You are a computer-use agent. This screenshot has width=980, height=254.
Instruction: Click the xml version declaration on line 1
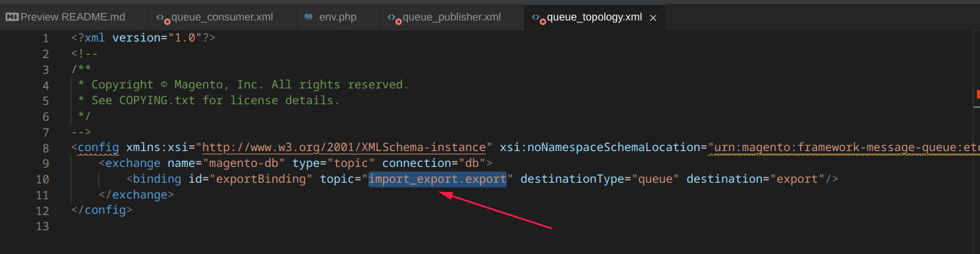(x=143, y=38)
